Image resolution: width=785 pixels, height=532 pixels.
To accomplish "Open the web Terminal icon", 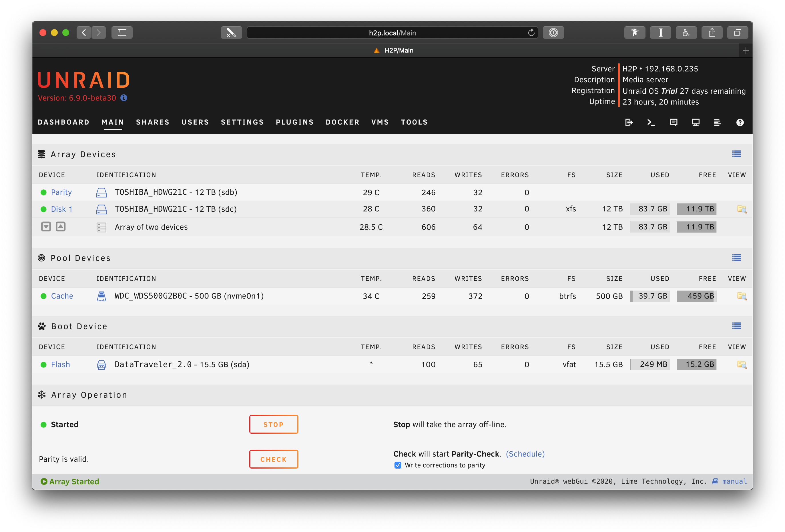I will pos(651,122).
